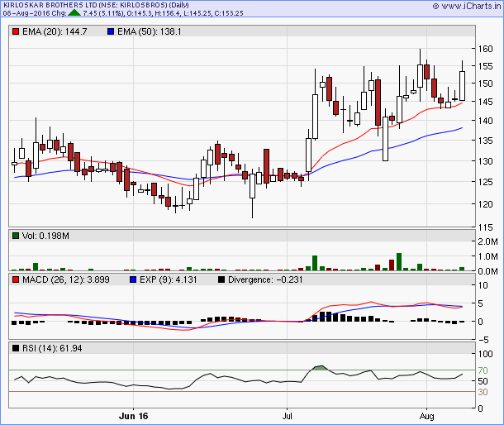This screenshot has width=504, height=425.
Task: Click the red EMA (20) legend swatch
Action: pos(16,31)
